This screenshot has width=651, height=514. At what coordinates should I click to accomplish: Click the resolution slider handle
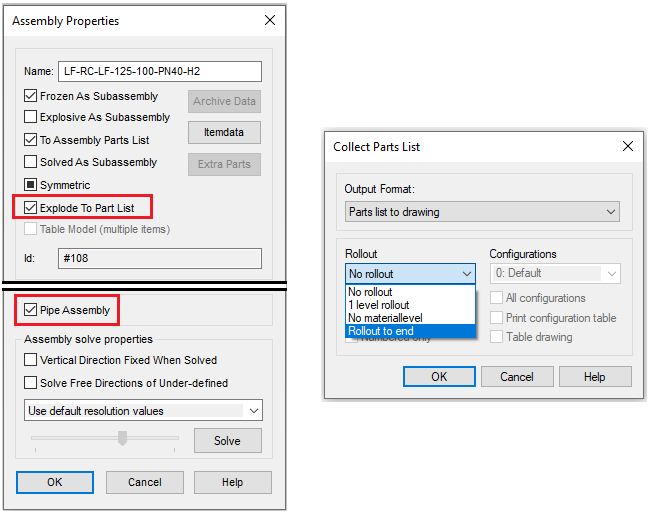point(123,438)
